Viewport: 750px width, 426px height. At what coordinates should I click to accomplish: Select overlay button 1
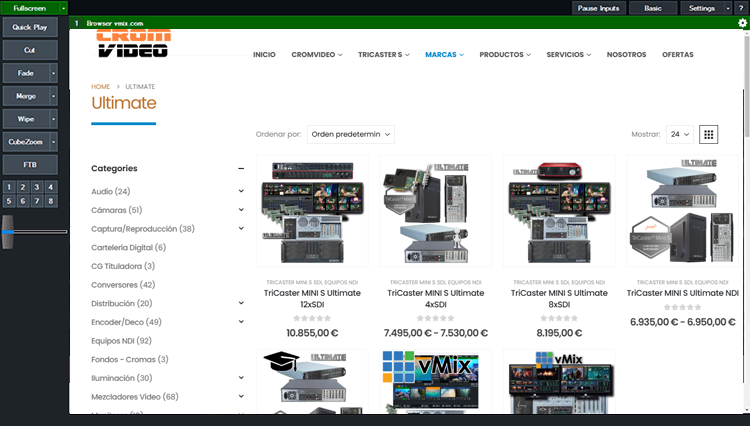[x=9, y=187]
